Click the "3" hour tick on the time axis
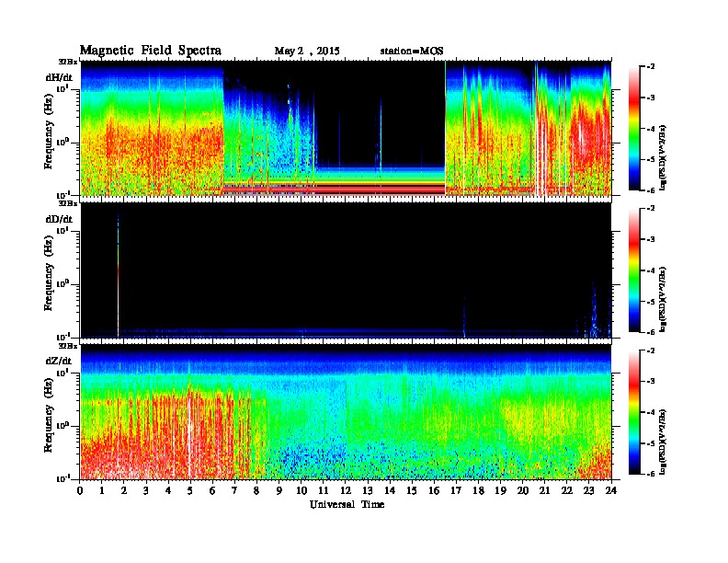 pyautogui.click(x=147, y=490)
